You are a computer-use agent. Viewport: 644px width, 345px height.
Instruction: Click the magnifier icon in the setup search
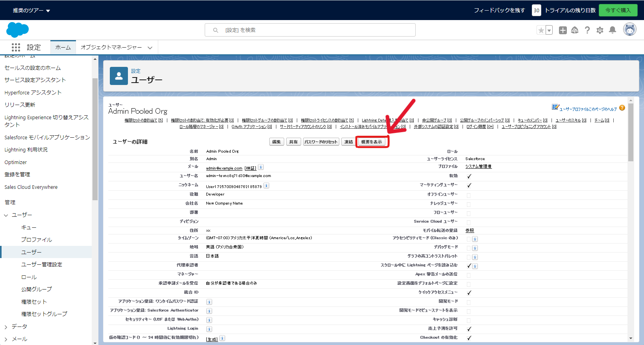[216, 30]
